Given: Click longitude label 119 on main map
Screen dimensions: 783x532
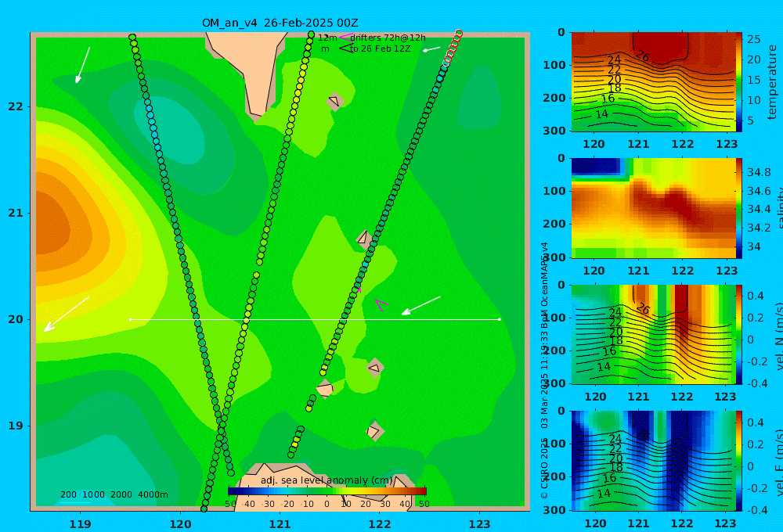Looking at the screenshot, I should (81, 524).
